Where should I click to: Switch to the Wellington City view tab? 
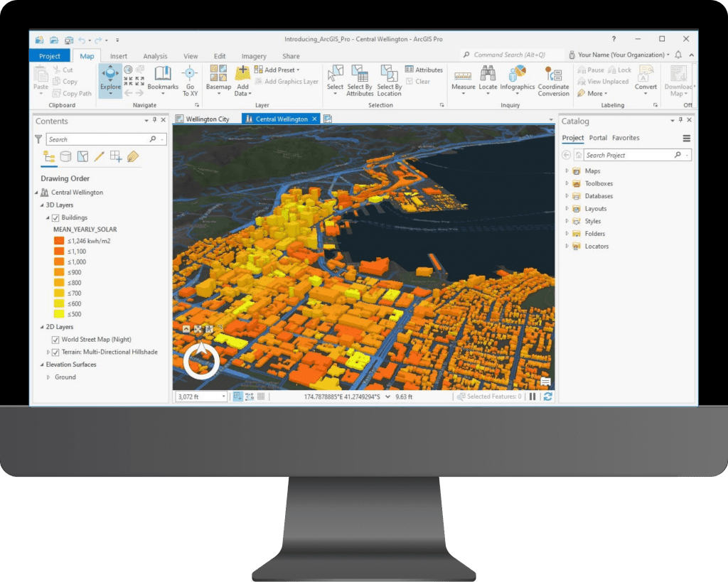tap(203, 119)
